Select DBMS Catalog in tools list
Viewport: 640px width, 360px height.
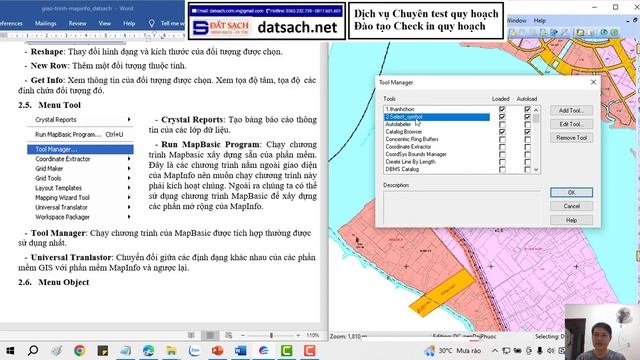pyautogui.click(x=402, y=169)
